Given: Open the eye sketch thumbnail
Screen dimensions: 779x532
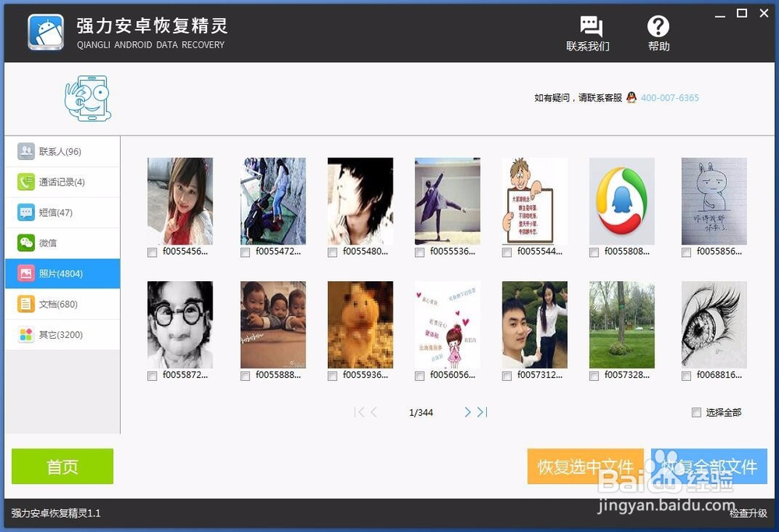Looking at the screenshot, I should [x=714, y=325].
